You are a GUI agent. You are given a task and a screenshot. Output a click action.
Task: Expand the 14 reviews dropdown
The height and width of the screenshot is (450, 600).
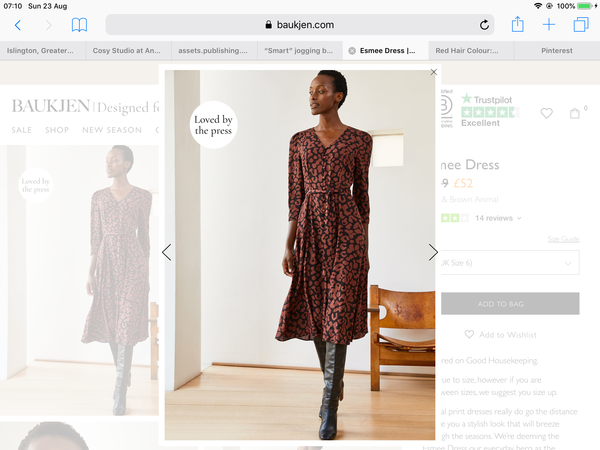click(498, 218)
